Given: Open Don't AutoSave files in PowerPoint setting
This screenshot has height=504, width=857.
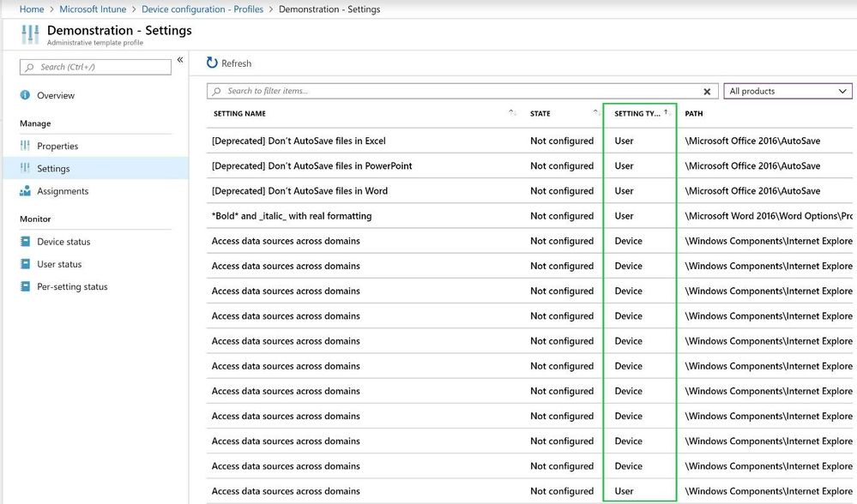Looking at the screenshot, I should [311, 166].
